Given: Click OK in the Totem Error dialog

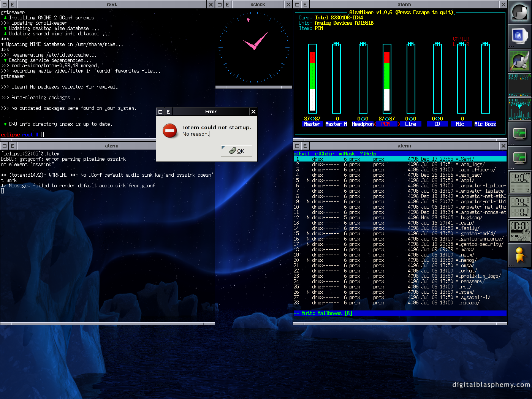Looking at the screenshot, I should pyautogui.click(x=236, y=151).
